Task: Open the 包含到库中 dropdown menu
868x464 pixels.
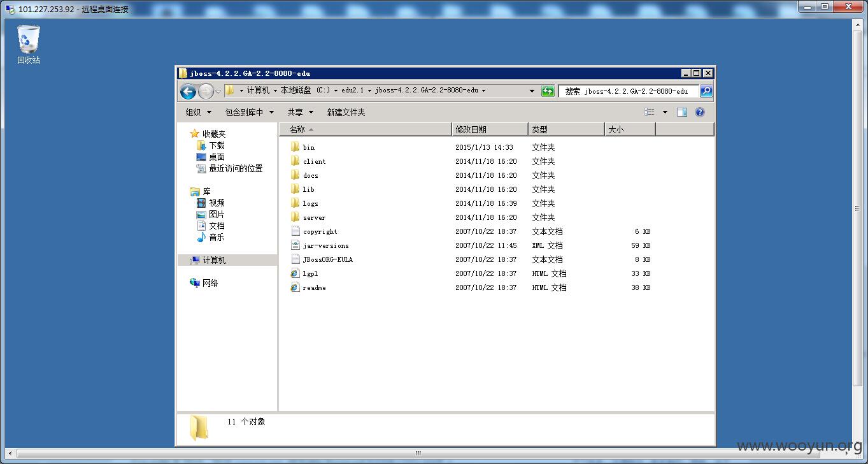Action: click(249, 112)
